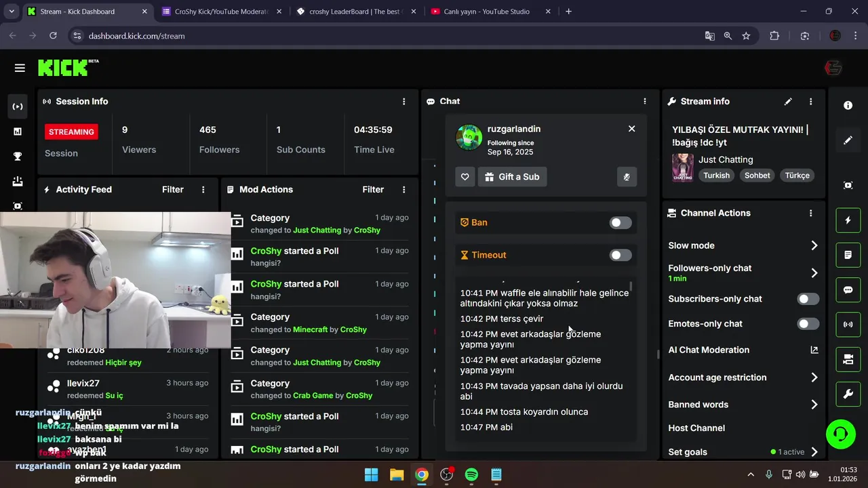This screenshot has width=868, height=488.
Task: Open Mod Actions three-dot menu
Action: [403, 190]
